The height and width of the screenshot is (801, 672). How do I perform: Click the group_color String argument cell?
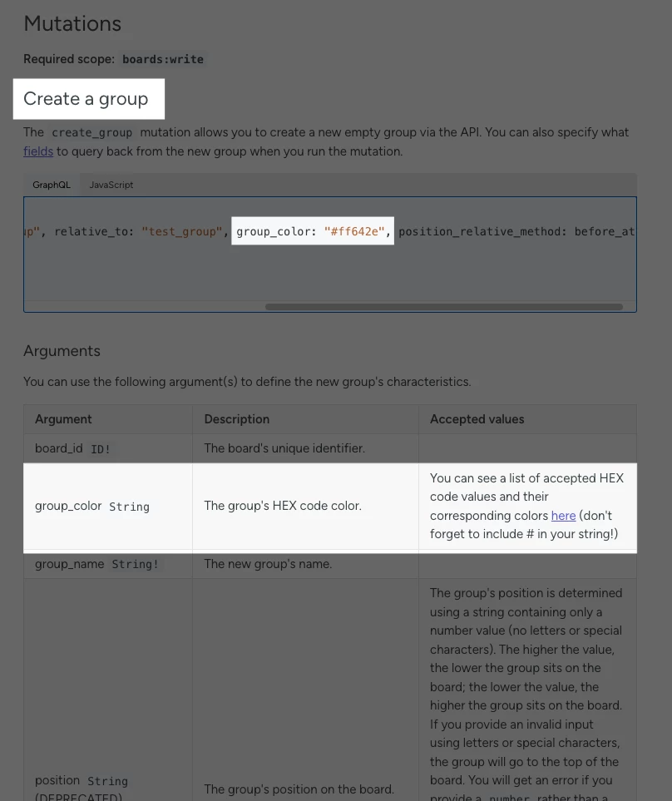point(108,507)
